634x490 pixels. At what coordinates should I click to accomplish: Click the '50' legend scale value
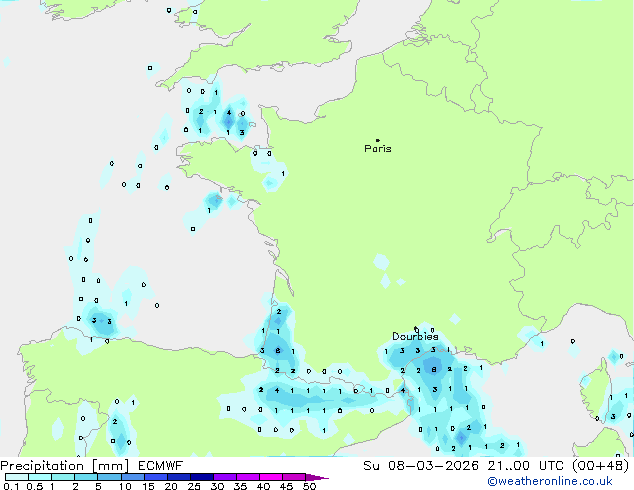(x=309, y=486)
